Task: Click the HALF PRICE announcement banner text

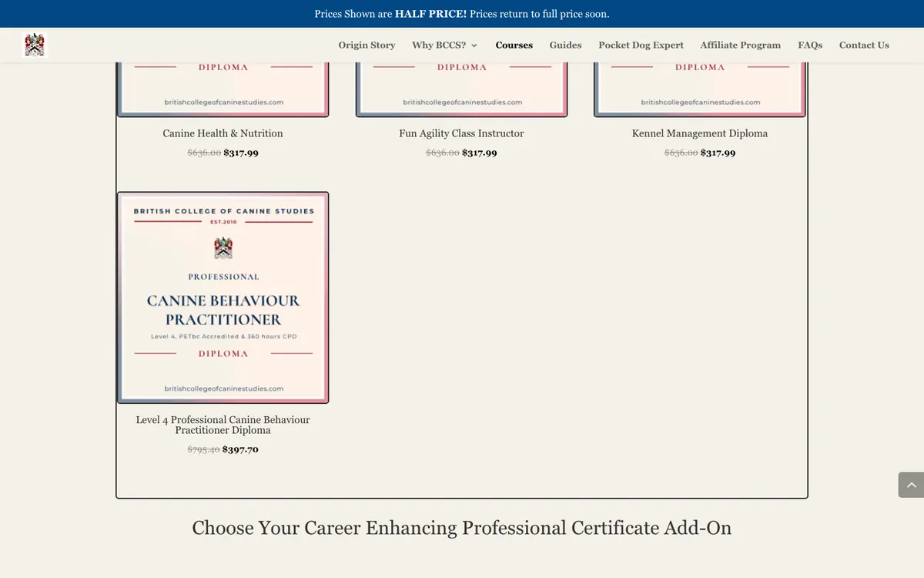Action: click(x=462, y=14)
